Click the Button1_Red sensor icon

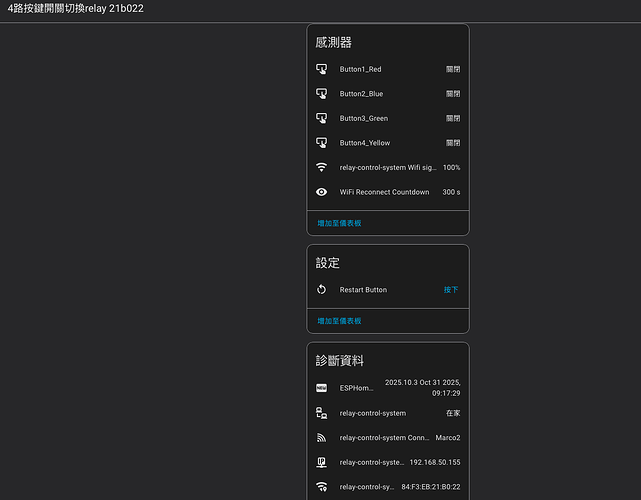coord(322,69)
